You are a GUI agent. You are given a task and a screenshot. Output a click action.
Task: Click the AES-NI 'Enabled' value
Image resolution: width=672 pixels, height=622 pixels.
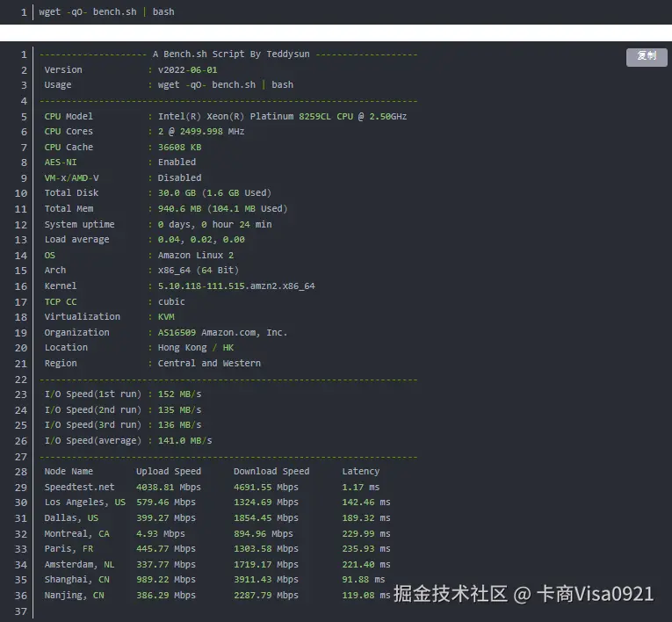[177, 162]
